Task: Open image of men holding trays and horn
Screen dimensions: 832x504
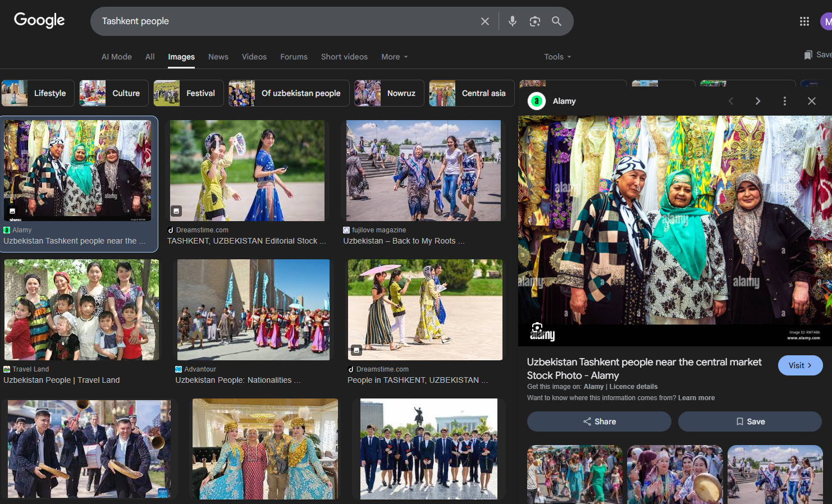Action: click(x=89, y=449)
